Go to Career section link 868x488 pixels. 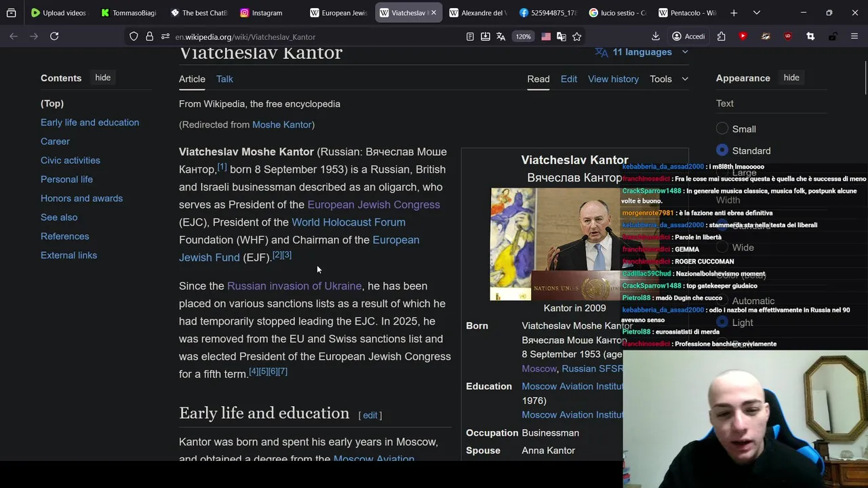click(55, 142)
